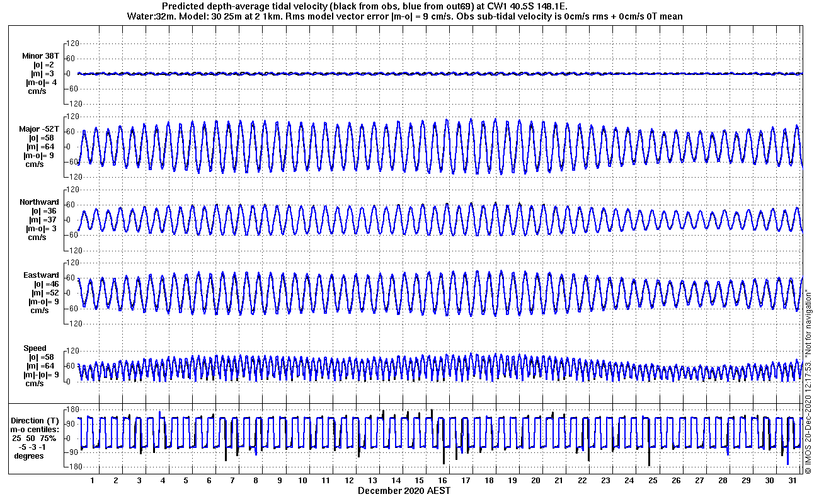Click day 15 on the date axis
Screen dimensions: 819x504
pyautogui.click(x=419, y=481)
